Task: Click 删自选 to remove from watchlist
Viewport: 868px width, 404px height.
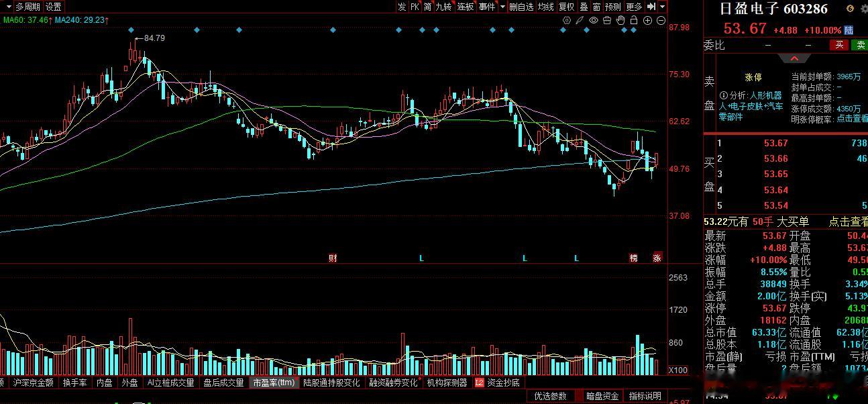Action: coord(521,6)
